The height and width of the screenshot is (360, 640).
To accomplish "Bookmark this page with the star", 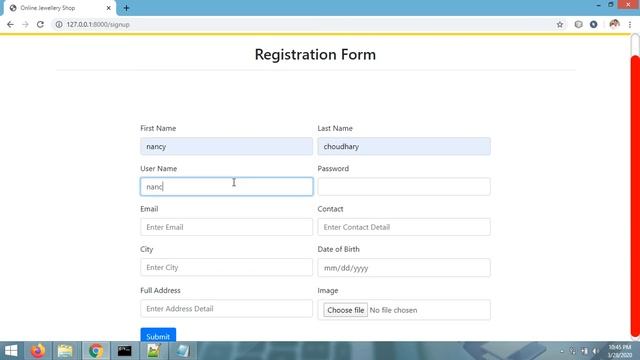I will tap(560, 24).
